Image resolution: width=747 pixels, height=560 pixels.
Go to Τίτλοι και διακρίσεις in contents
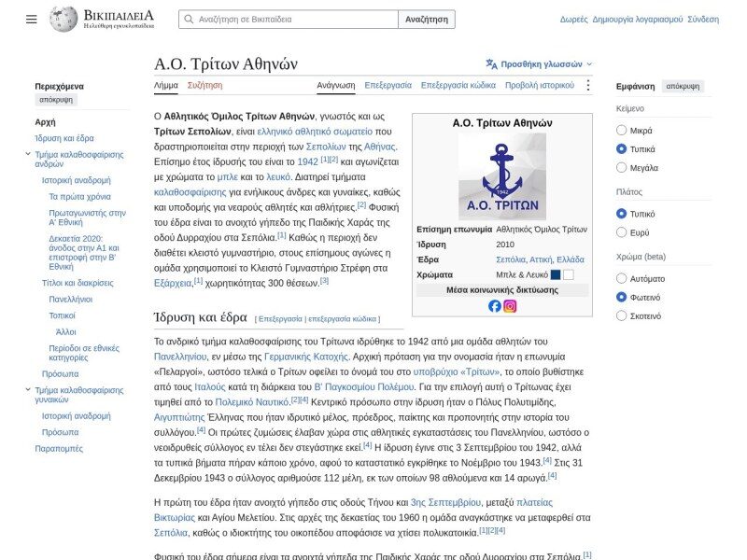(78, 283)
